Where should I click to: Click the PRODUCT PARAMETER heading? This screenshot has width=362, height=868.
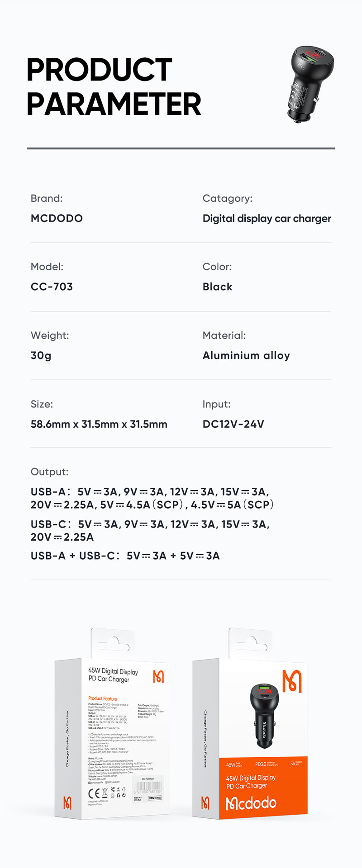pos(113,87)
